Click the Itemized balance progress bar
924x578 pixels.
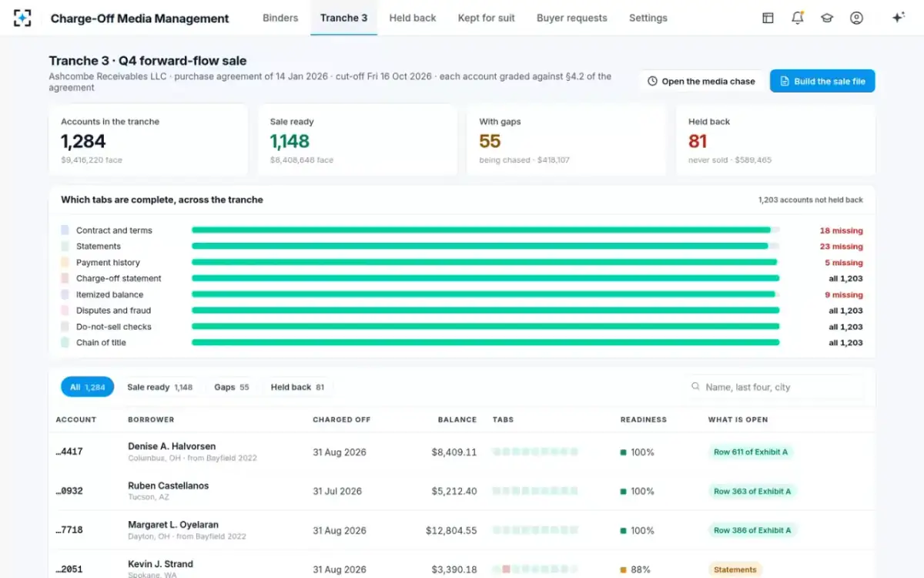[486, 294]
